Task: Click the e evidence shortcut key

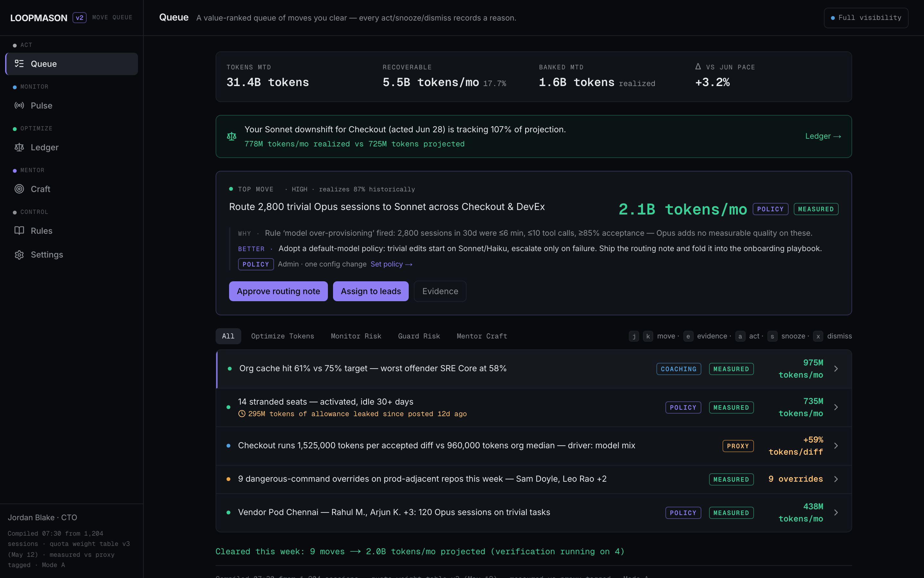Action: (x=688, y=336)
